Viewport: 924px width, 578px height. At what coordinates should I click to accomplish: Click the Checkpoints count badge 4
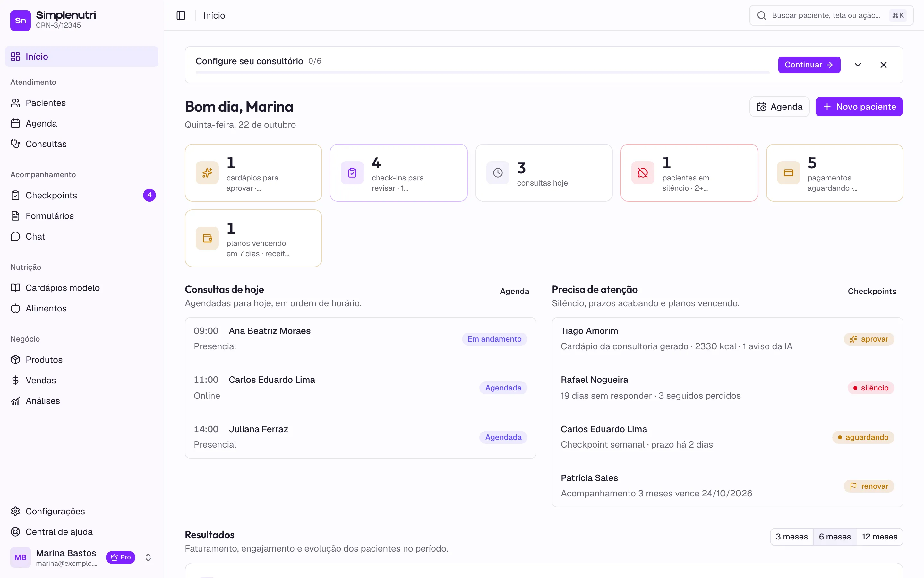click(x=149, y=195)
